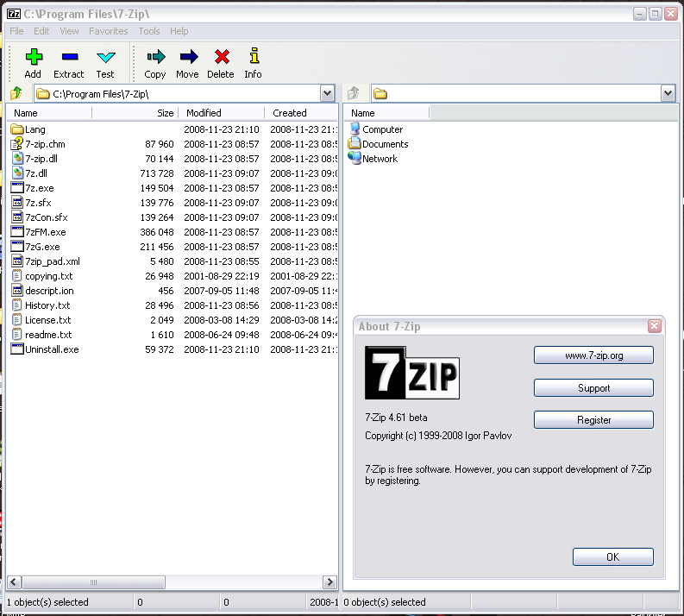Click the green Add toolbar icon
Viewport: 684px width, 616px height.
coord(34,57)
